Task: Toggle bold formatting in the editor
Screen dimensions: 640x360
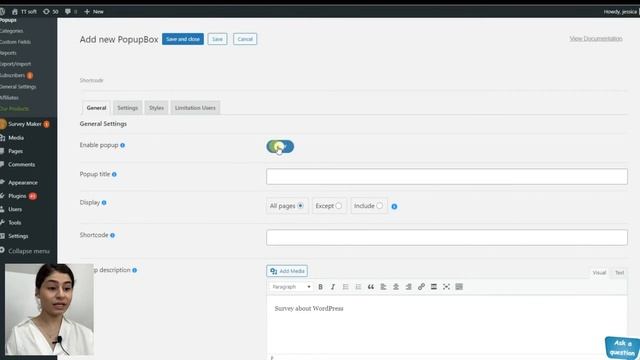Action: tap(320, 287)
